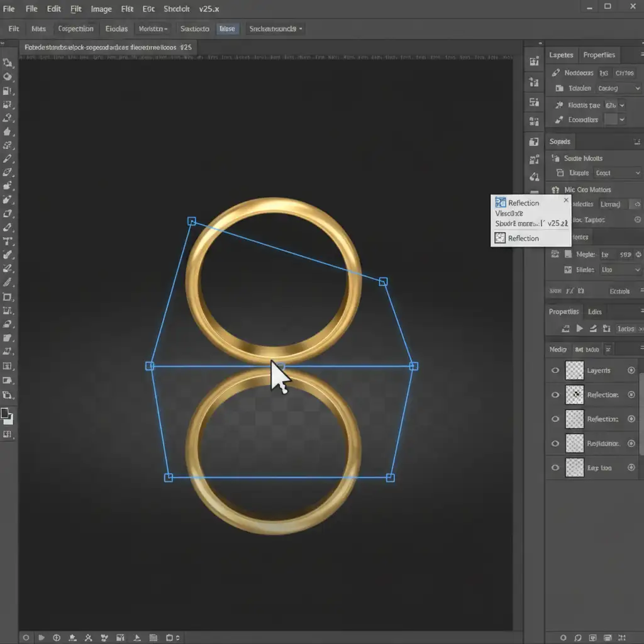The height and width of the screenshot is (644, 644).
Task: Hide the Layerris layer with its eye icon
Action: click(x=555, y=370)
